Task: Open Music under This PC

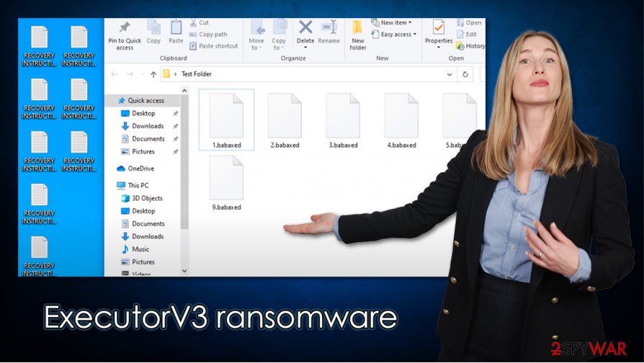Action: point(140,249)
